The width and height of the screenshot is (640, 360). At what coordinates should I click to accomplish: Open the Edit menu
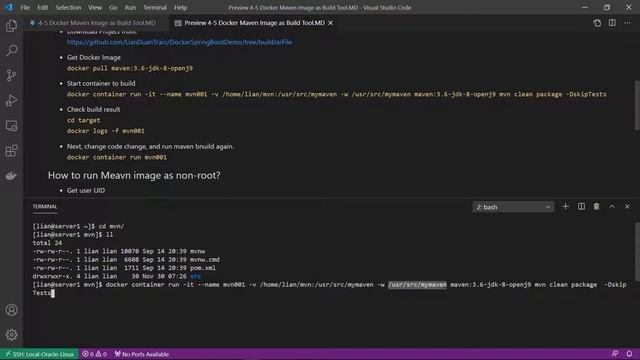click(x=42, y=7)
